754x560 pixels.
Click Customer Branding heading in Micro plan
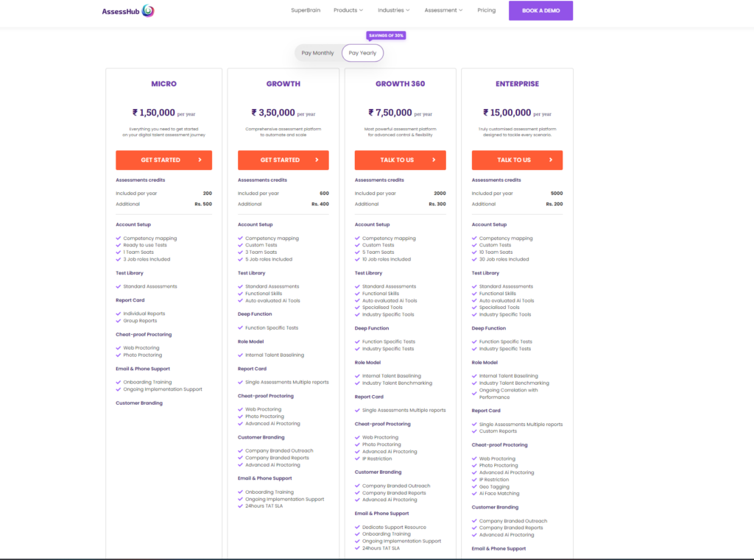pyautogui.click(x=139, y=403)
